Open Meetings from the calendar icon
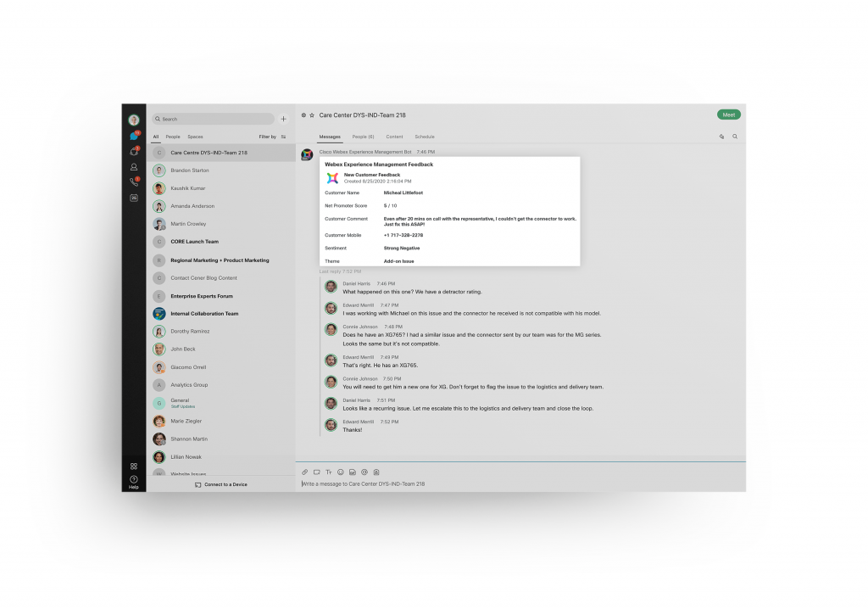The height and width of the screenshot is (609, 868). pyautogui.click(x=133, y=198)
